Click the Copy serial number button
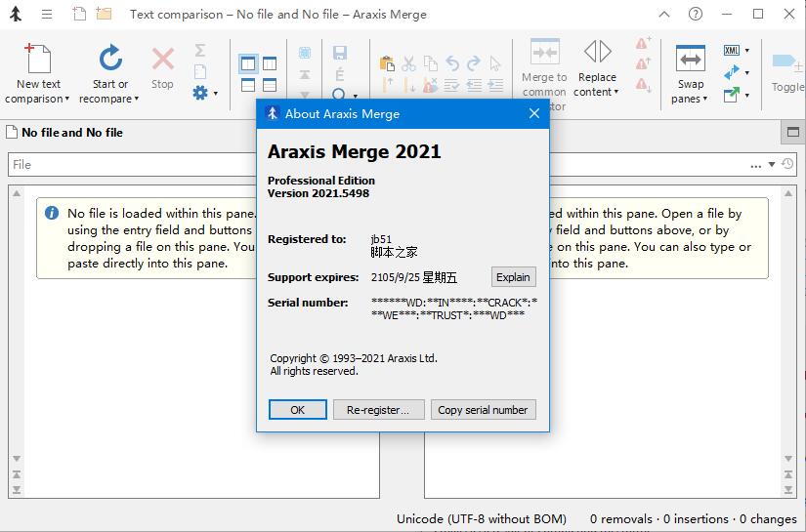 click(483, 410)
